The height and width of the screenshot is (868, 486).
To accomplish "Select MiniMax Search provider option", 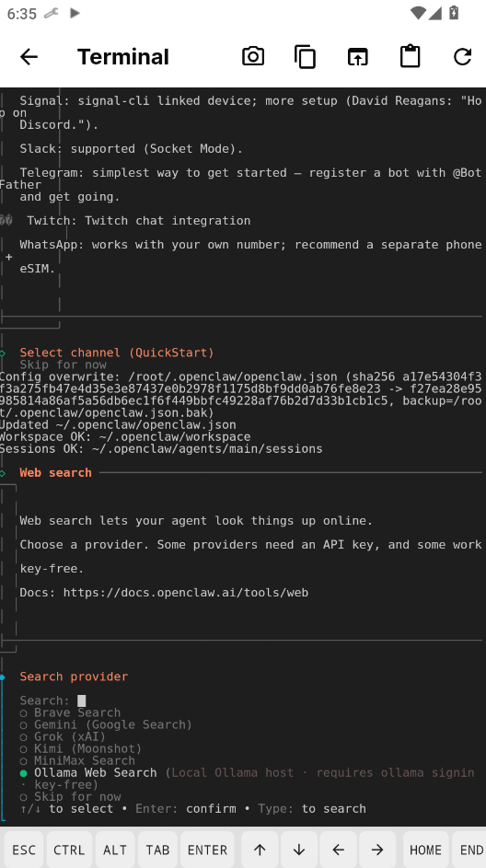I will [x=77, y=760].
